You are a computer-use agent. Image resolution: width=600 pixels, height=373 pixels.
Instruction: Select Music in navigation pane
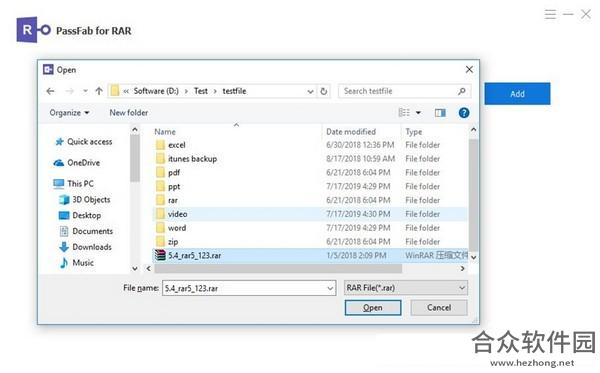point(77,263)
